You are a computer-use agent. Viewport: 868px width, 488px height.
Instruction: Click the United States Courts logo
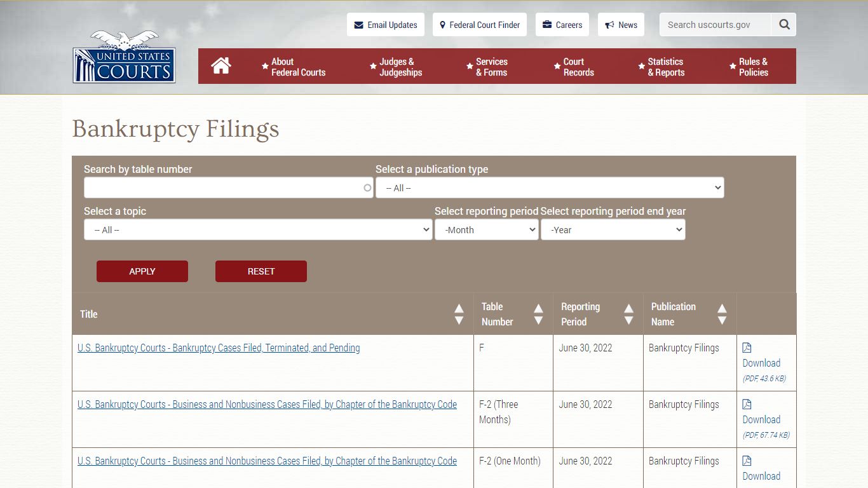(x=125, y=57)
